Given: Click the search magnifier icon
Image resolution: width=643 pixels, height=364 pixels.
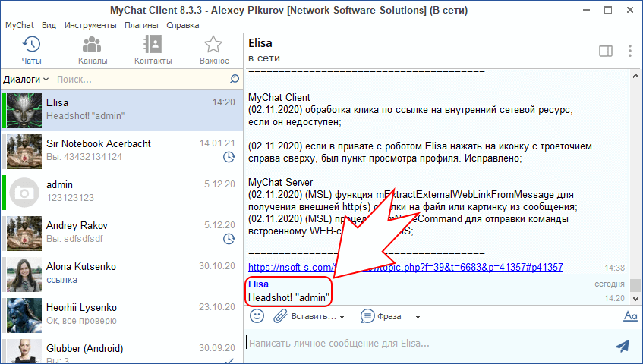Looking at the screenshot, I should (x=235, y=79).
